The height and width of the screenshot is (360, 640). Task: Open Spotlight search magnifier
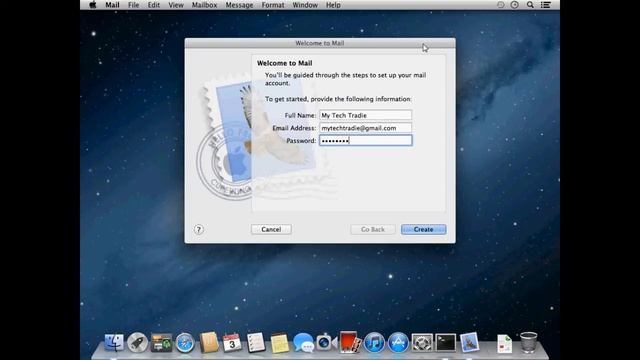530,5
